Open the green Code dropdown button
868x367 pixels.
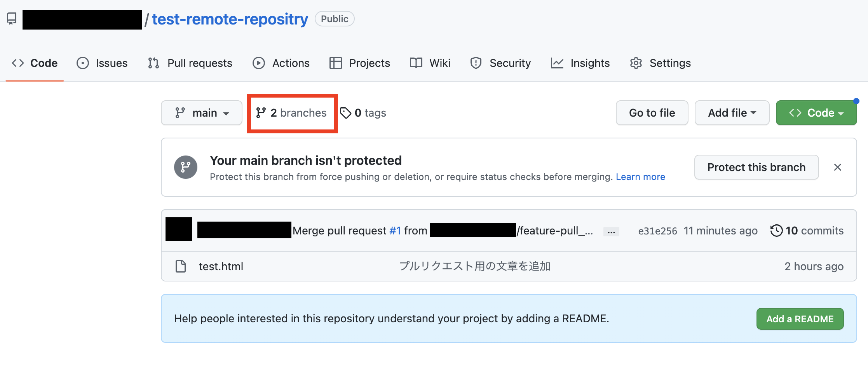816,113
